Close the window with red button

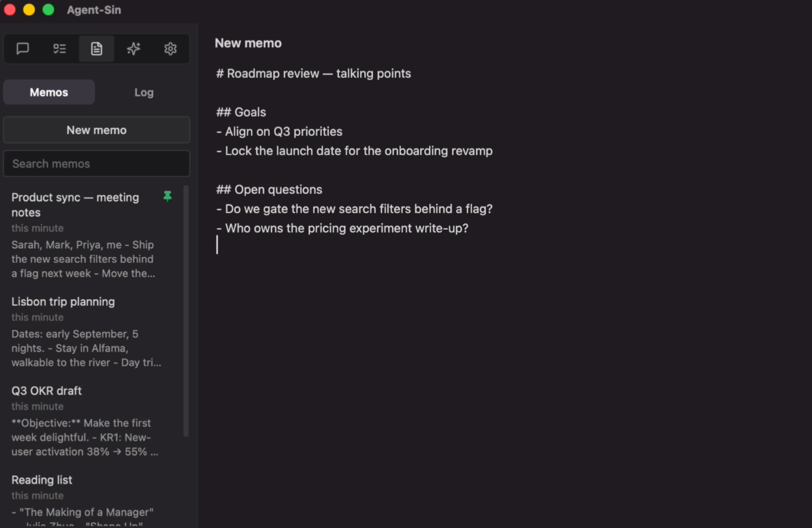pos(10,10)
